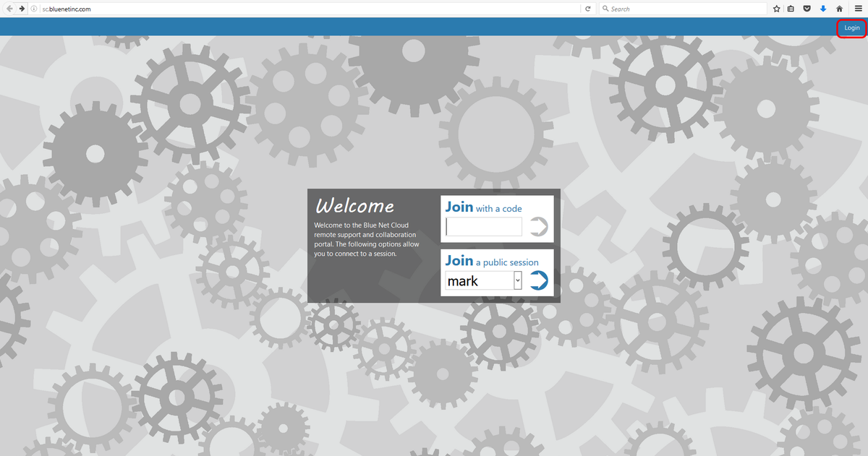Click the Join with a code text field
The height and width of the screenshot is (456, 868).
(x=484, y=227)
